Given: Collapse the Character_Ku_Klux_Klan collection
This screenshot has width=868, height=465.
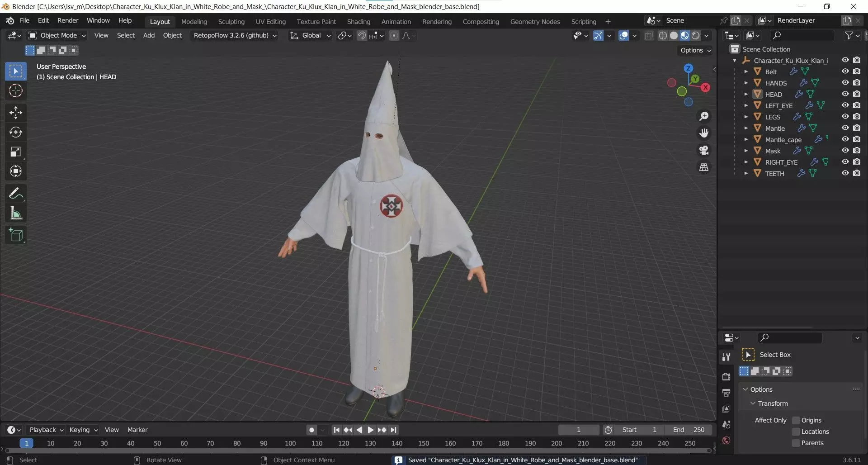Looking at the screenshot, I should pos(735,60).
